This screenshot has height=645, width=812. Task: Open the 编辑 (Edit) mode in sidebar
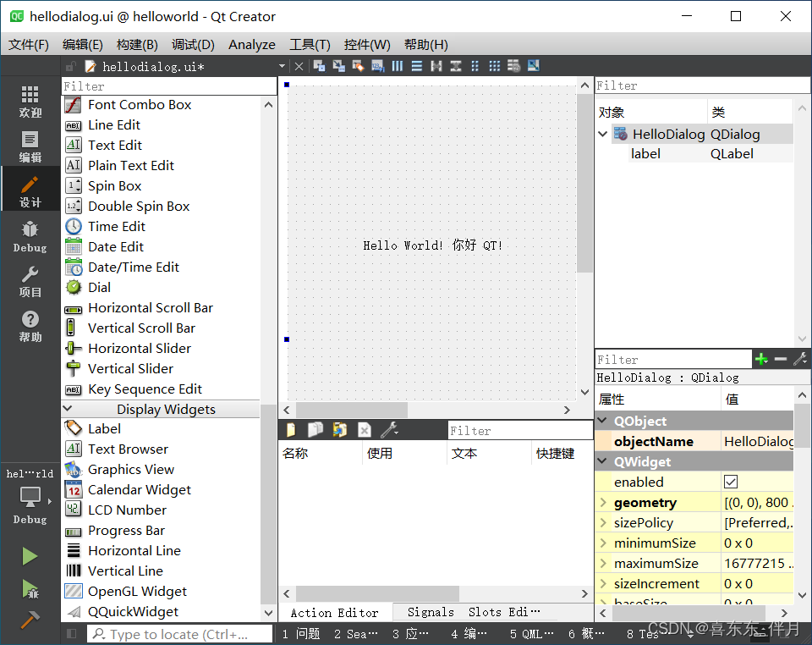click(x=30, y=146)
